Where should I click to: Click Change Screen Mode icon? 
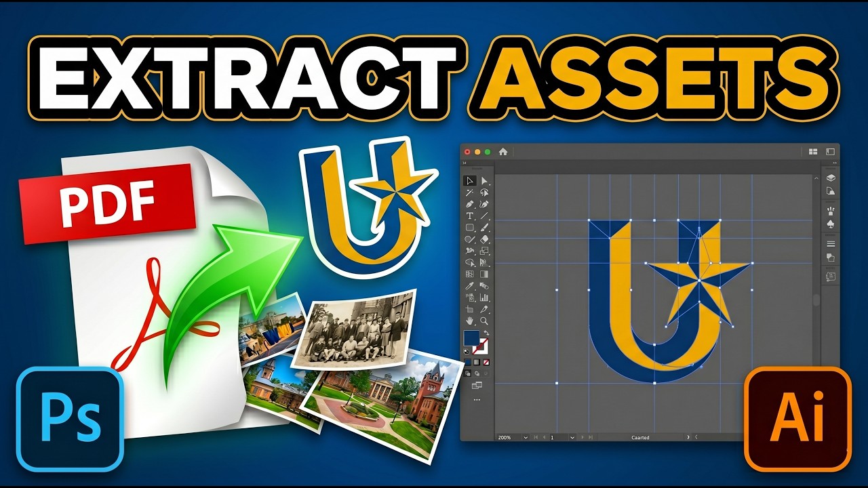click(x=477, y=385)
